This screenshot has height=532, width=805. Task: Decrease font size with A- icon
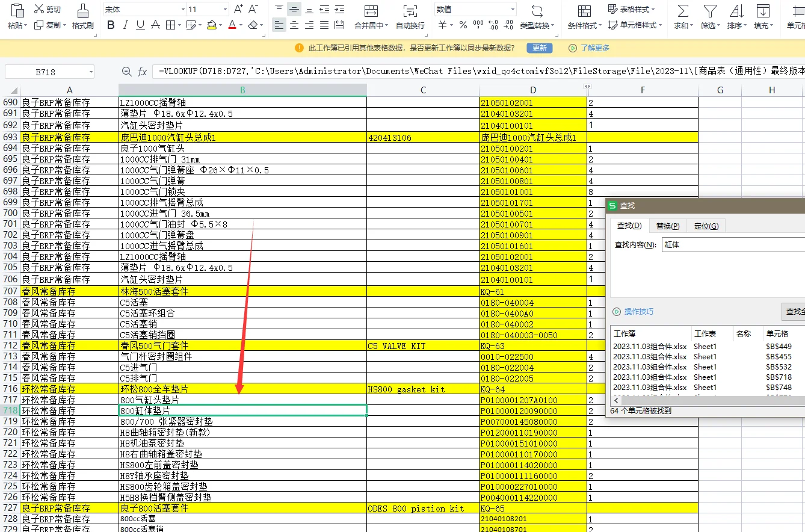254,9
